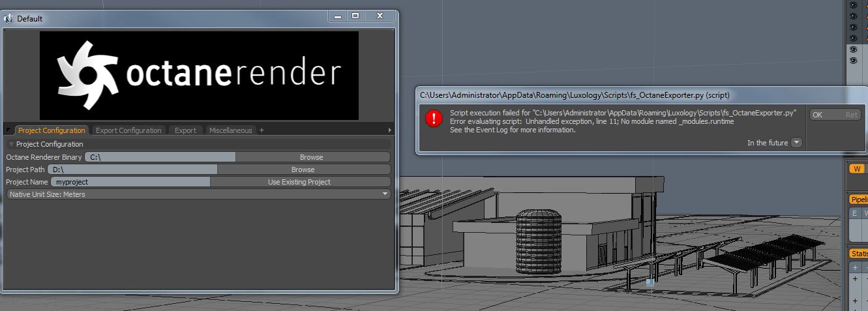868x311 pixels.
Task: Click the orange W button in the right panel
Action: [x=856, y=169]
